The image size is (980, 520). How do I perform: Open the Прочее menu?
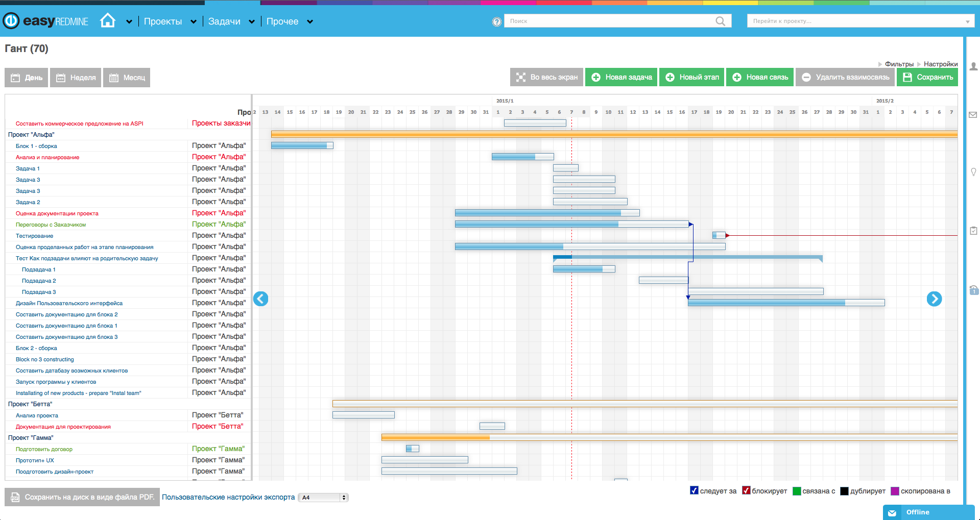point(282,21)
